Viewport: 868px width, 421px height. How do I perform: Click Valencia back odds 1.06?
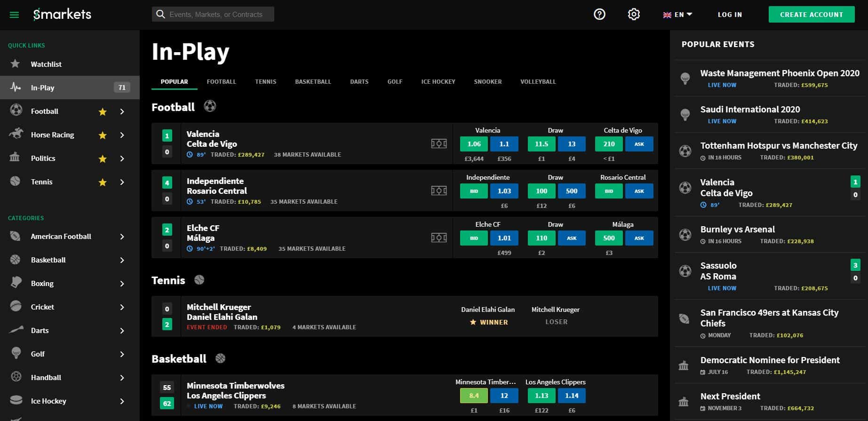click(474, 144)
